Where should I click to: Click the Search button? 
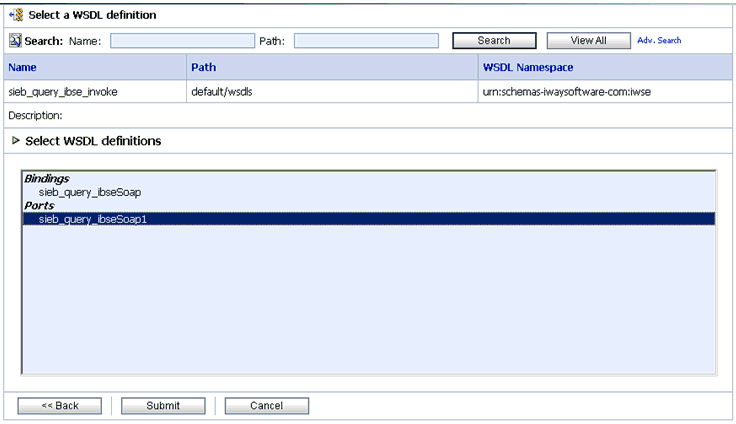click(x=494, y=40)
